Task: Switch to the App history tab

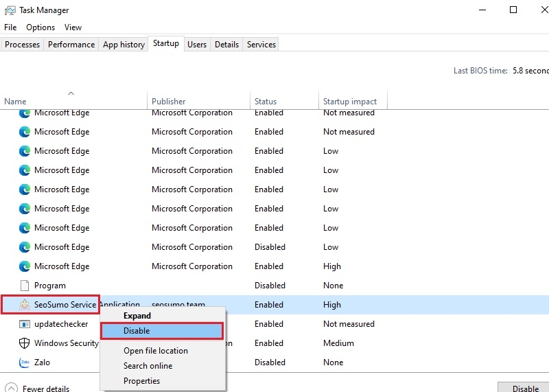Action: coord(124,45)
